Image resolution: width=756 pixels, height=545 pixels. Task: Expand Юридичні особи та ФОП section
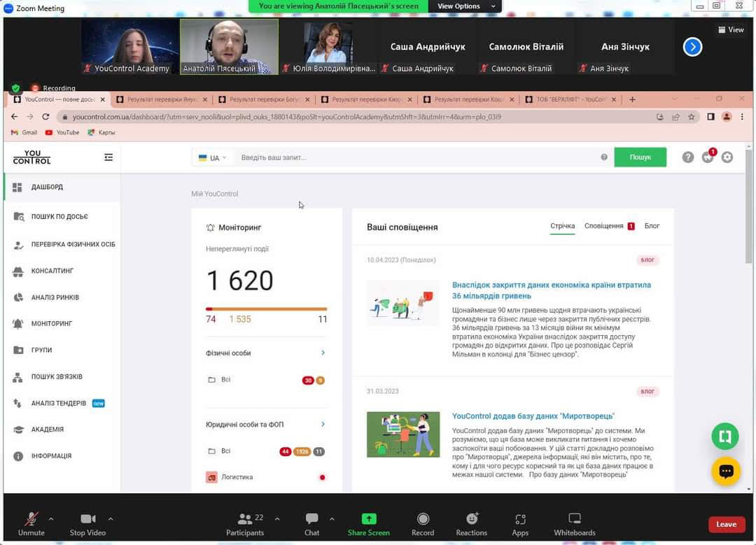click(x=323, y=424)
